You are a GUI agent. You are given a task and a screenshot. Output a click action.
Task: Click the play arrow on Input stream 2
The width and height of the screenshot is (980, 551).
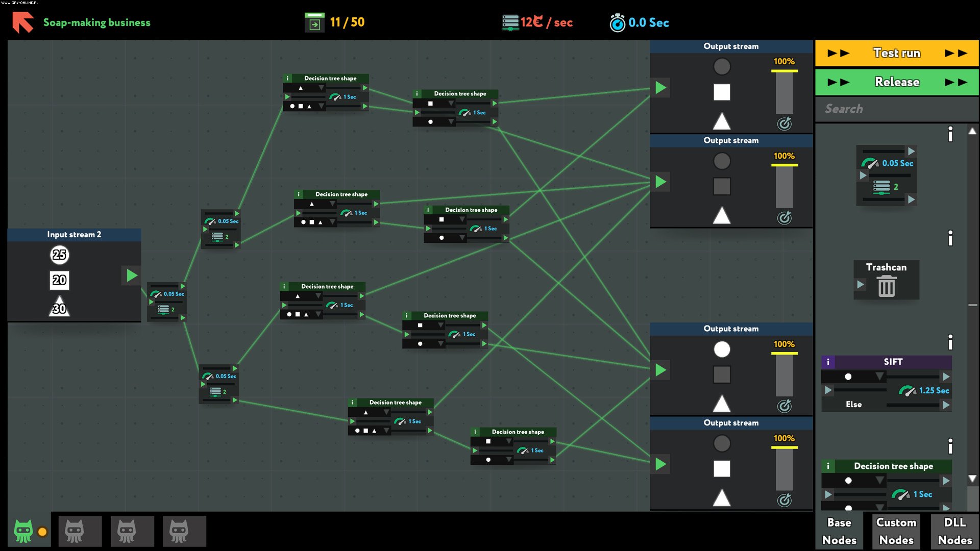tap(132, 275)
